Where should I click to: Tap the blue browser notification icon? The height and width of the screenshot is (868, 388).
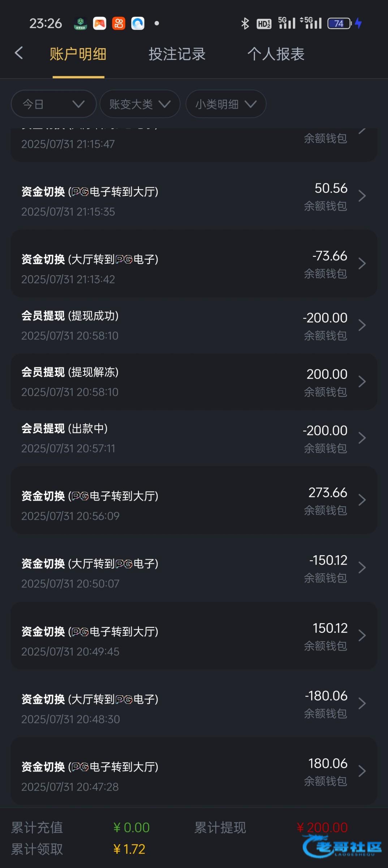tap(138, 24)
